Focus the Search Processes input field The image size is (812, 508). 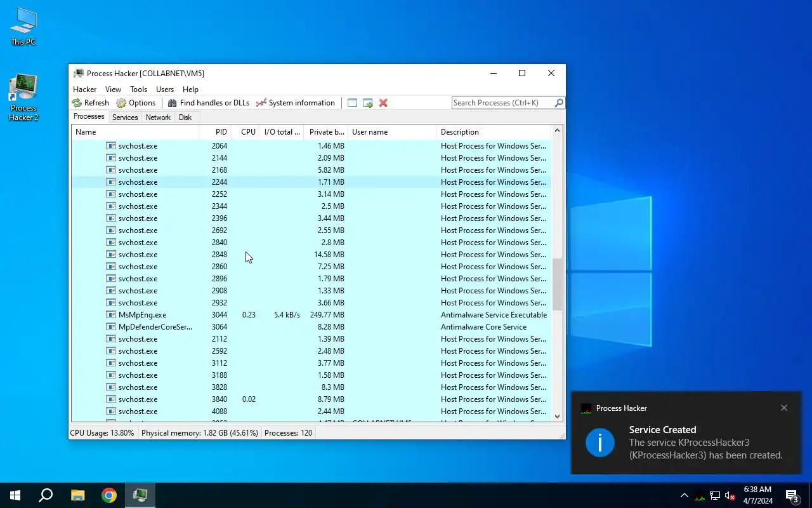(x=502, y=103)
